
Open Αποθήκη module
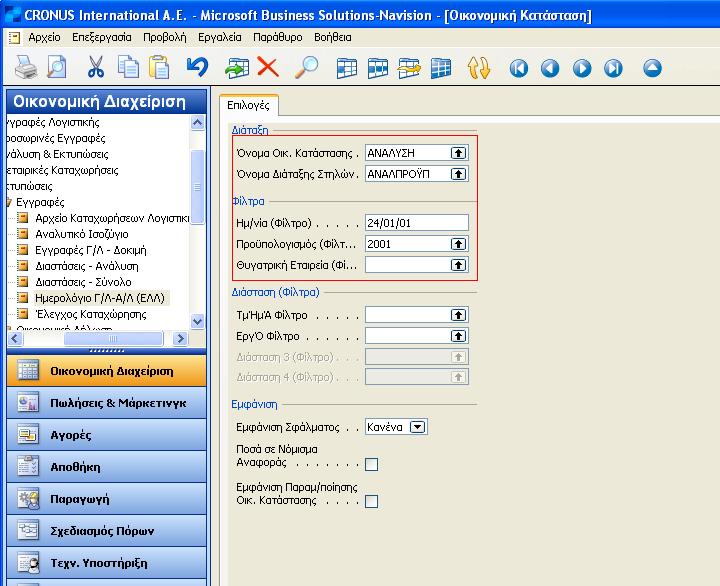coord(107,467)
